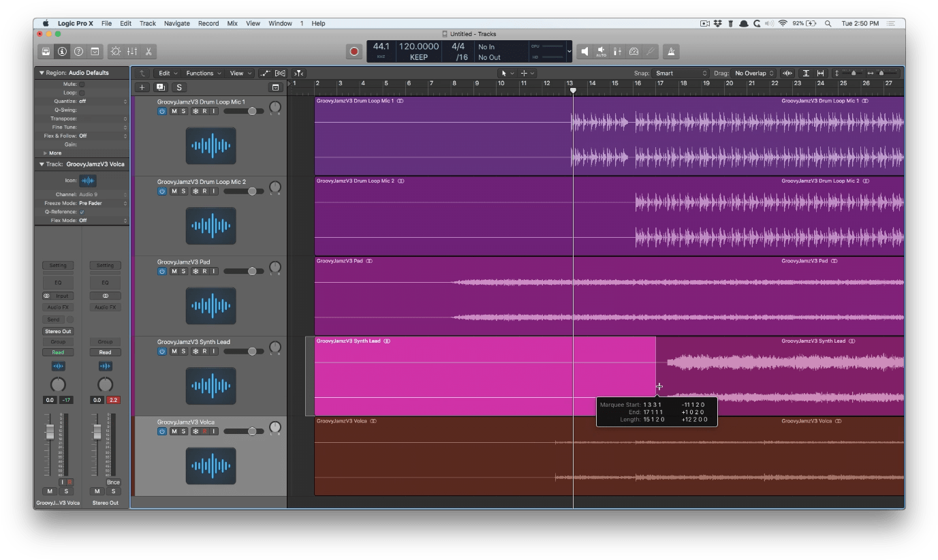The image size is (938, 560).
Task: Freeze the GroovyJamzV3 Pad track
Action: tap(196, 270)
